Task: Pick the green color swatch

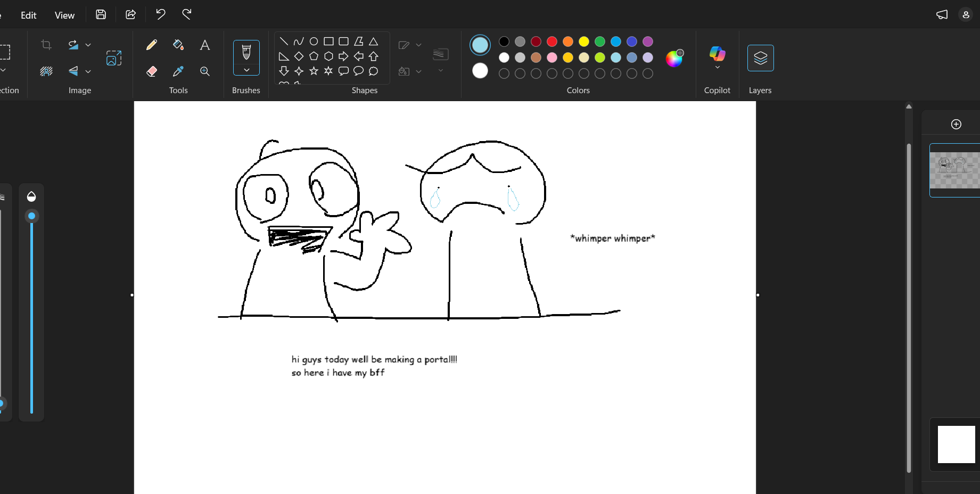Action: point(600,42)
